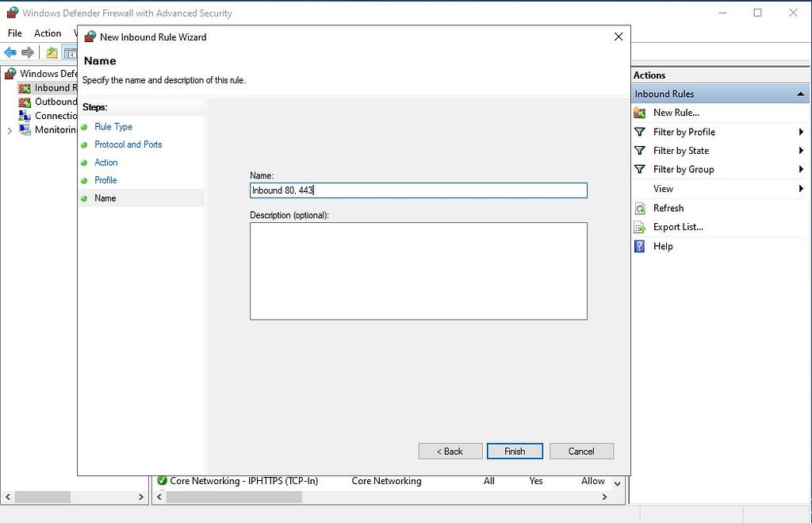Image resolution: width=812 pixels, height=523 pixels.
Task: Click the Outbound Rules tree icon
Action: [25, 102]
